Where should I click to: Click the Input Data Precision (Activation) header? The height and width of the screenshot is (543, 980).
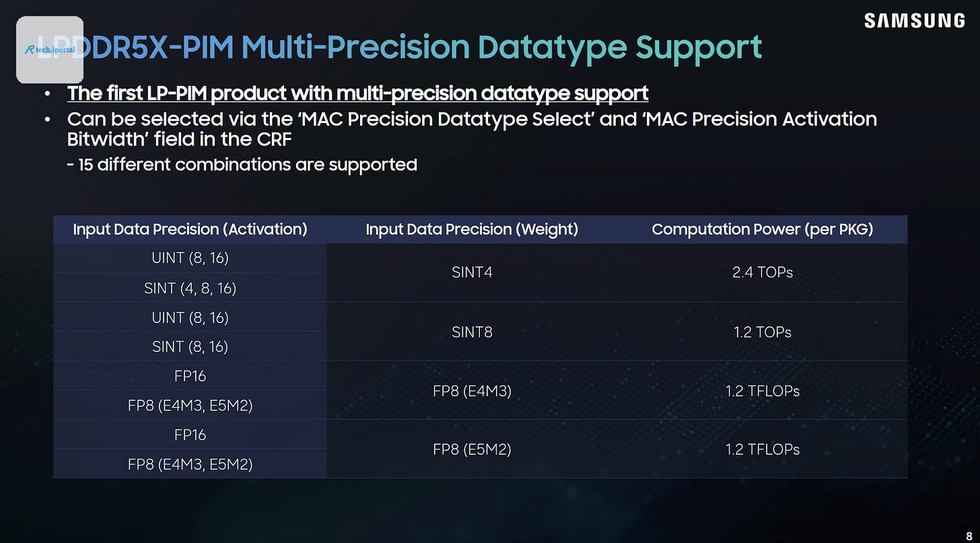(x=190, y=229)
